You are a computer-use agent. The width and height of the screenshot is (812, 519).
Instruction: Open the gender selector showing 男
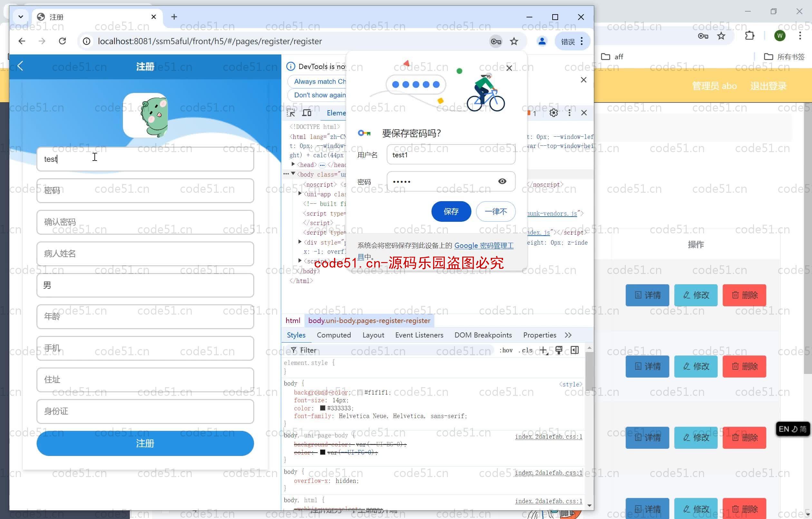pos(145,285)
